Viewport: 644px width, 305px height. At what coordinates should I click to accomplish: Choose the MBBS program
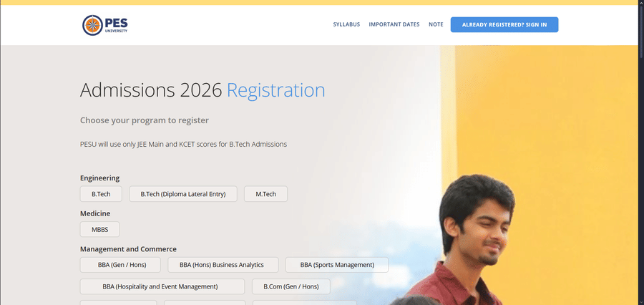(99, 229)
